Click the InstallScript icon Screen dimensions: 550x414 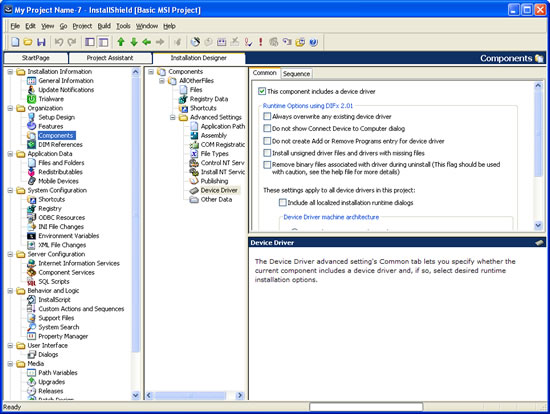[x=32, y=300]
